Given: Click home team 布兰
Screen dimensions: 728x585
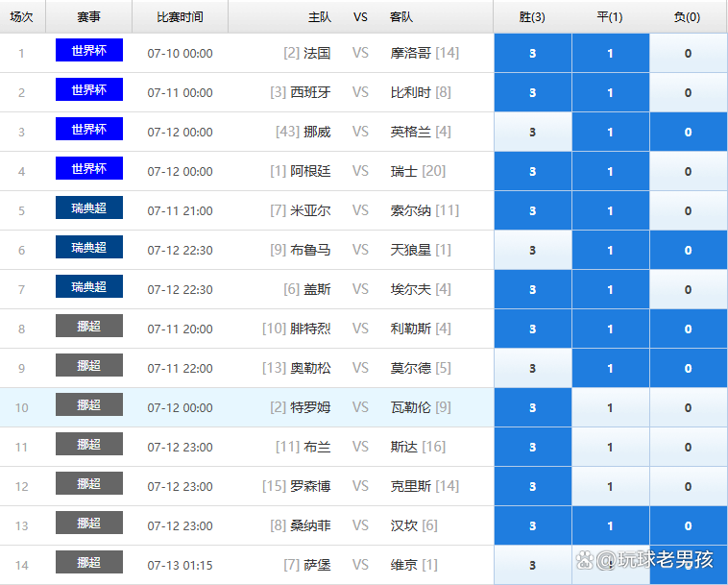Looking at the screenshot, I should [x=317, y=447].
